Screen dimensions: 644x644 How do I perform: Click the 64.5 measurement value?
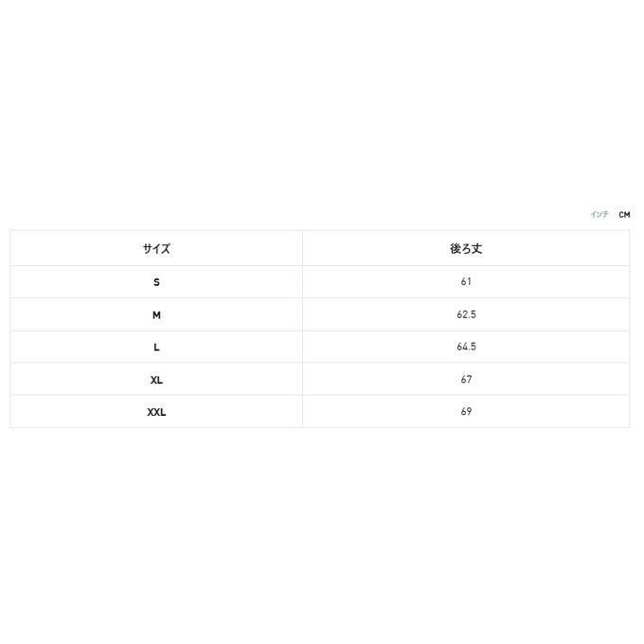click(466, 348)
